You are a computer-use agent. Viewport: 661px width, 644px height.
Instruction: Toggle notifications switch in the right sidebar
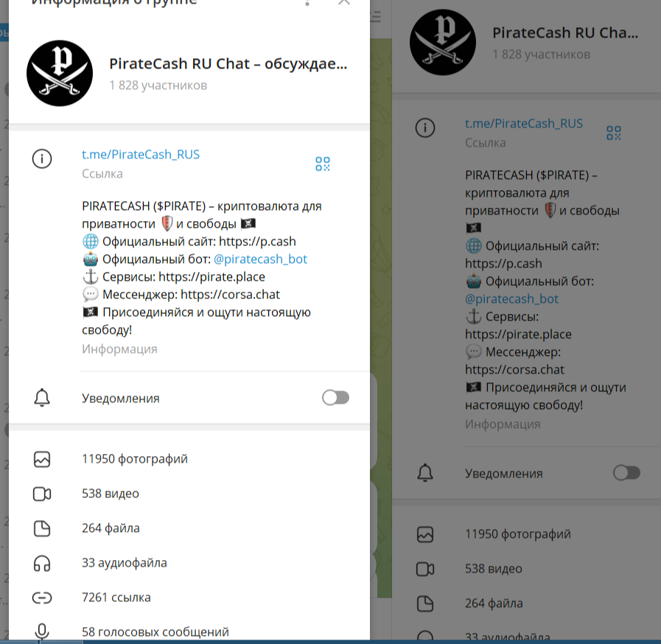click(626, 472)
